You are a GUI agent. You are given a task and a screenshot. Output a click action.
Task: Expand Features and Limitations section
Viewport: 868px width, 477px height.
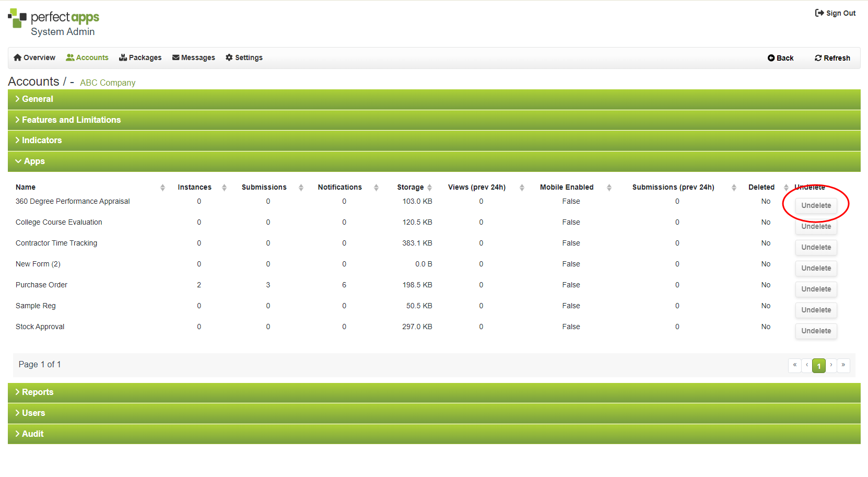[434, 120]
